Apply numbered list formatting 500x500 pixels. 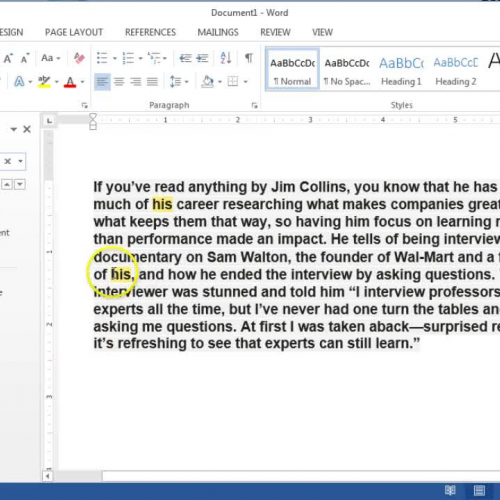(x=128, y=58)
